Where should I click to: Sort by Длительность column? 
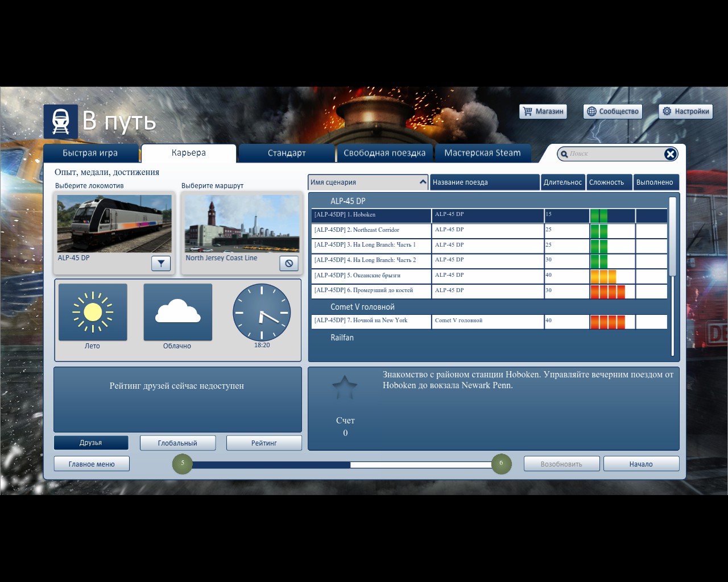click(562, 182)
